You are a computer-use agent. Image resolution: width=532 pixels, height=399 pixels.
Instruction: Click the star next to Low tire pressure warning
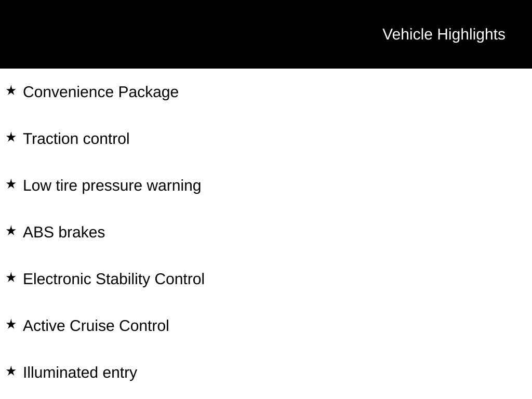pos(11,184)
